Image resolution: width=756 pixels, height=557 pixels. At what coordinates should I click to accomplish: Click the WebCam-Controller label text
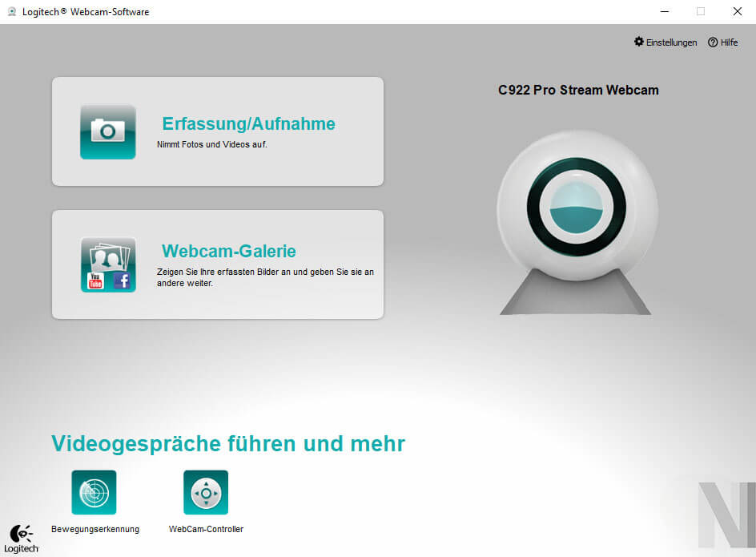(x=205, y=529)
